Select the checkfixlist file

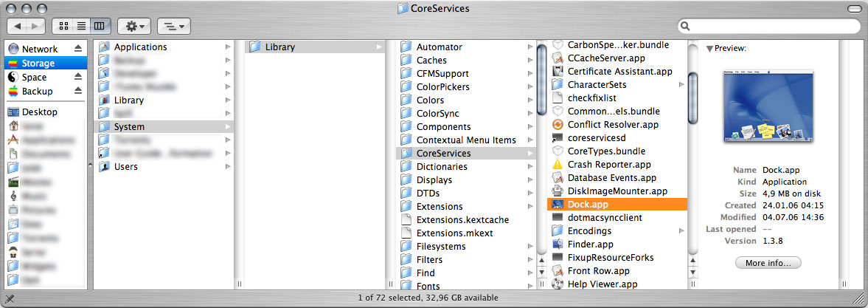coord(617,98)
